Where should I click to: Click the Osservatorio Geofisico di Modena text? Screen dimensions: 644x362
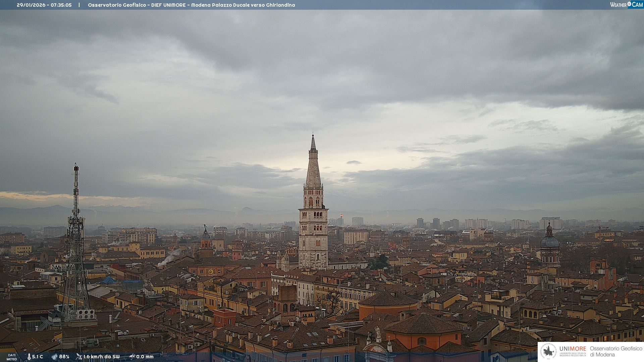616,351
